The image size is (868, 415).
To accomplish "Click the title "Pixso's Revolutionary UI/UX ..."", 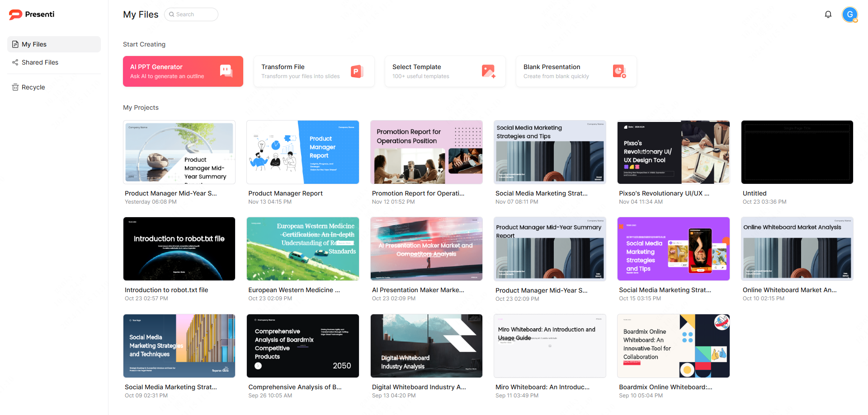I will coord(664,193).
